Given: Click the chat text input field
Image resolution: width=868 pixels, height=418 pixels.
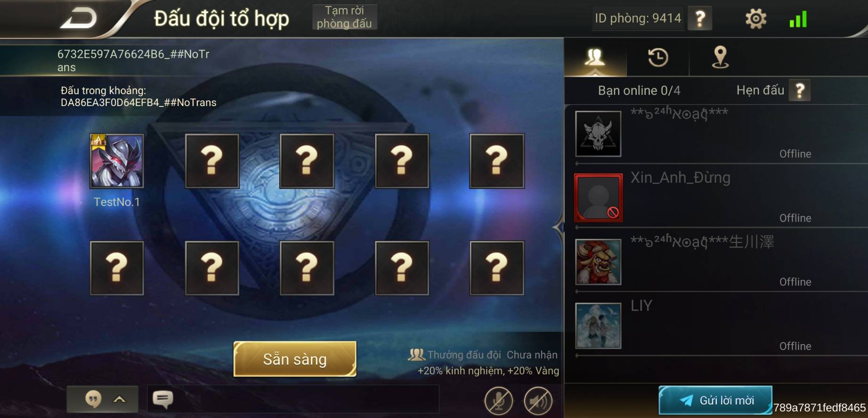Looking at the screenshot, I should pyautogui.click(x=293, y=399).
